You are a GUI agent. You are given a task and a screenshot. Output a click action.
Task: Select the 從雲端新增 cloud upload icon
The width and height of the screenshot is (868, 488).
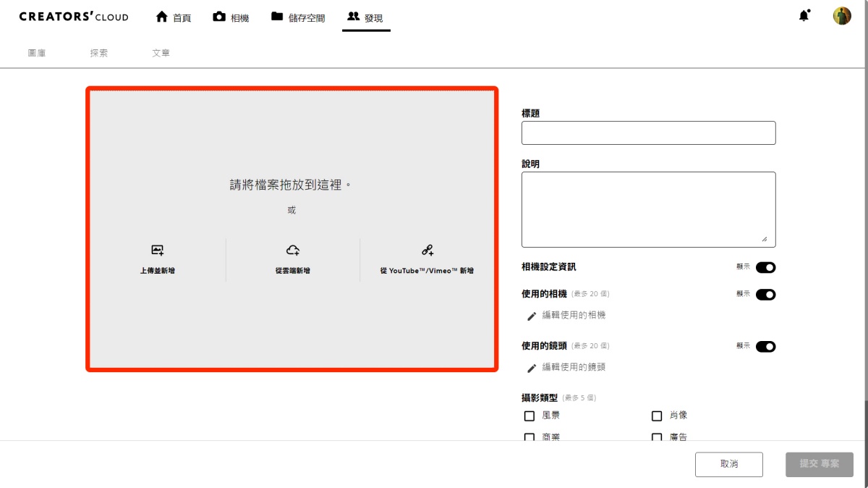pyautogui.click(x=293, y=249)
